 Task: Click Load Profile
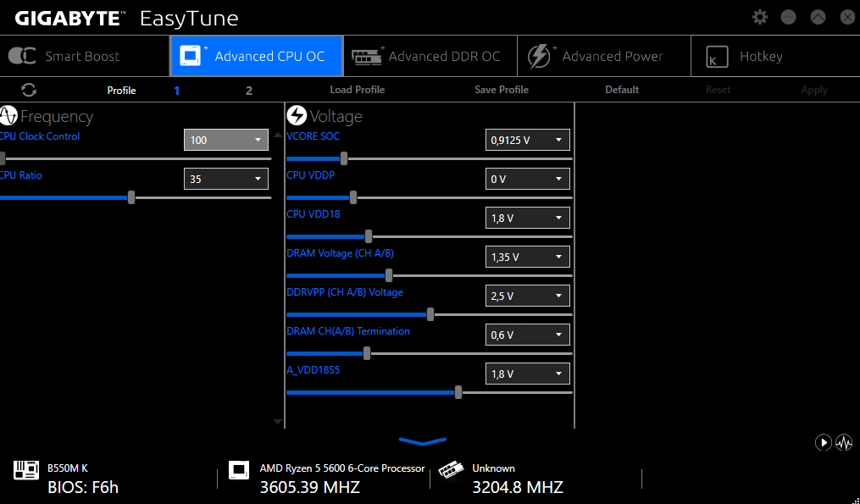click(x=357, y=90)
